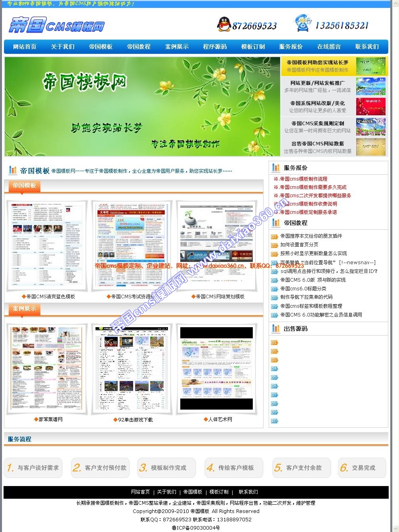399x532 pixels.
Task: Click the bar chart icon beside 帝国教程 heading
Action: click(276, 223)
